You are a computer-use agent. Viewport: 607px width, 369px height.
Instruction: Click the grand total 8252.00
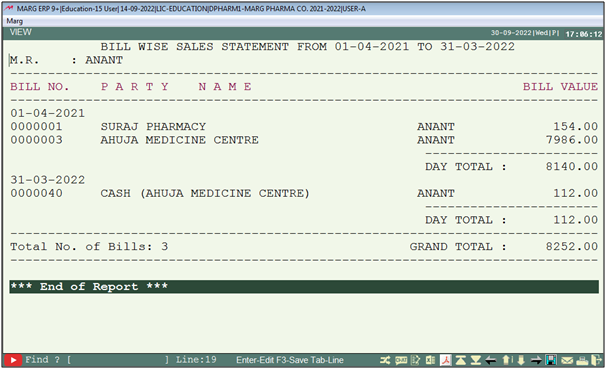pos(572,246)
